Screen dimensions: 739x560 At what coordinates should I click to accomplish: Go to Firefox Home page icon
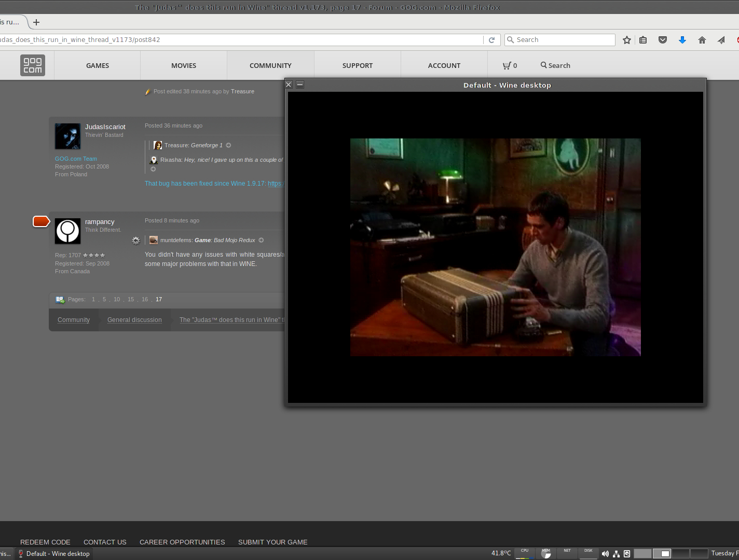click(702, 40)
